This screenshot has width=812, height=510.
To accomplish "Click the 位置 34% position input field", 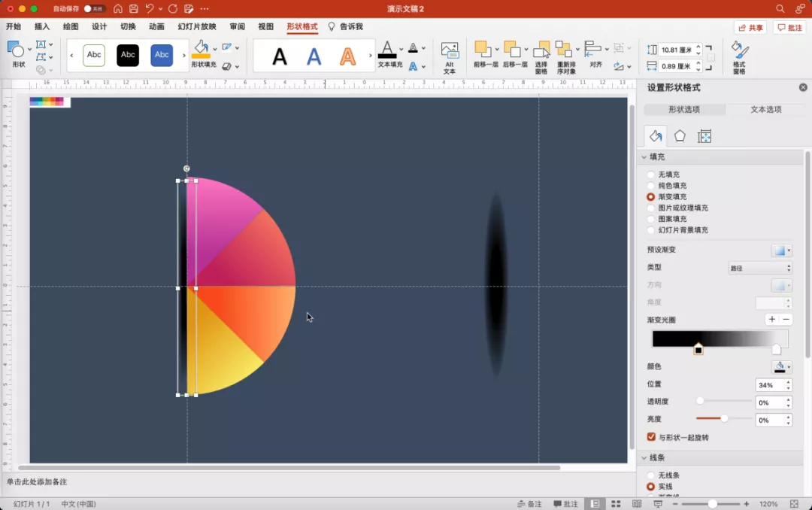I will (x=770, y=385).
